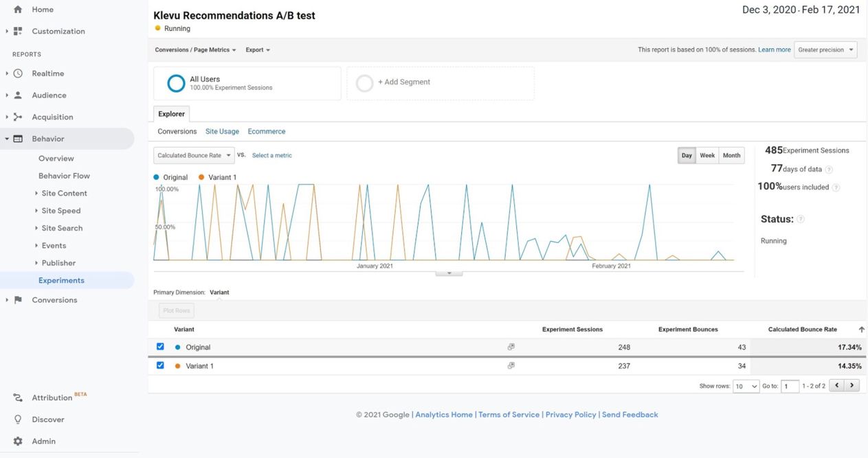Switch chart granularity to Month
Screen dimensions: 868x458
pyautogui.click(x=731, y=155)
